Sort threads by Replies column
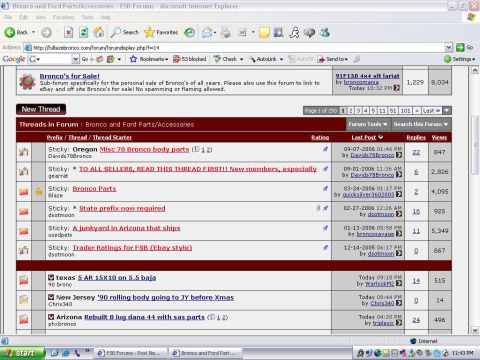This screenshot has width=480, height=360. (x=416, y=137)
